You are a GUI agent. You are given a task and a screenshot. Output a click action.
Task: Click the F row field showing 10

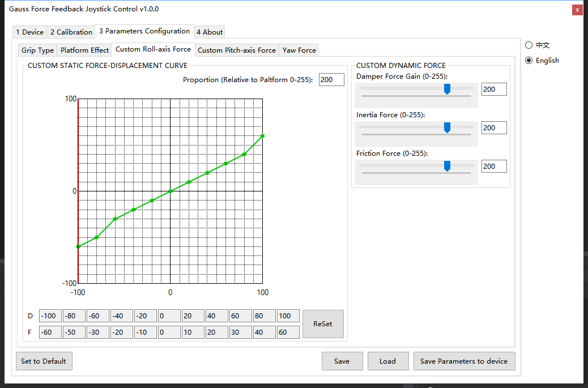(x=193, y=332)
